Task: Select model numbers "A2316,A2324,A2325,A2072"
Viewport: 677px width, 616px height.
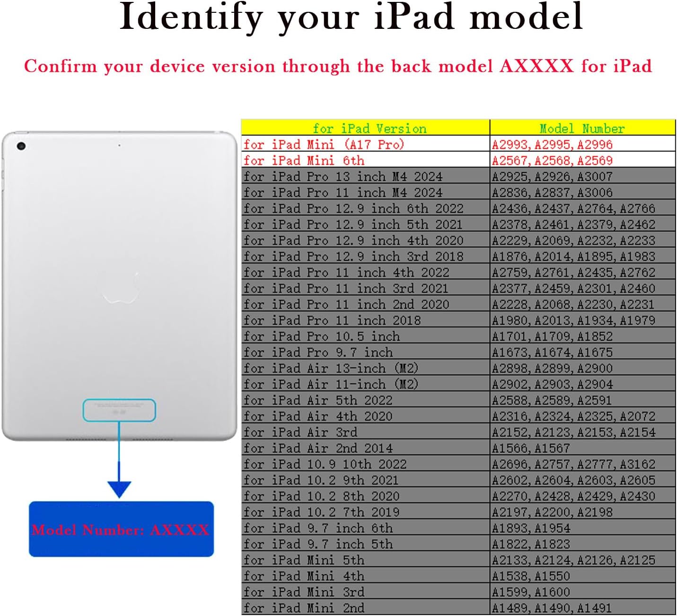Action: pos(573,416)
